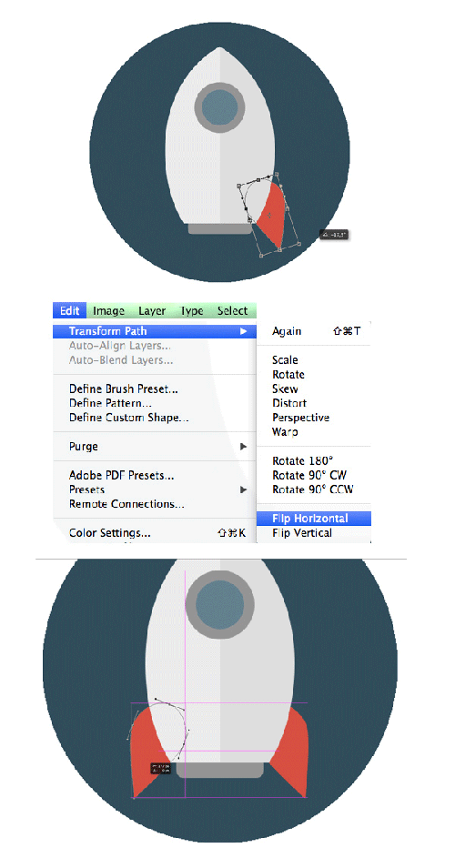Image resolution: width=455 pixels, height=868 pixels.
Task: Choose Flip Vertical from submenu
Action: [x=302, y=533]
